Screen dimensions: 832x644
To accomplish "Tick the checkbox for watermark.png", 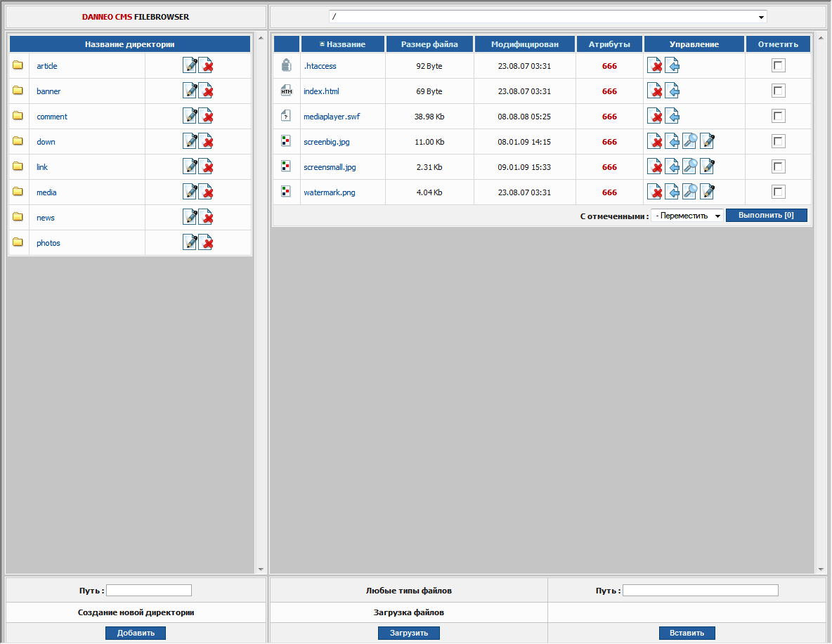I will pyautogui.click(x=778, y=192).
